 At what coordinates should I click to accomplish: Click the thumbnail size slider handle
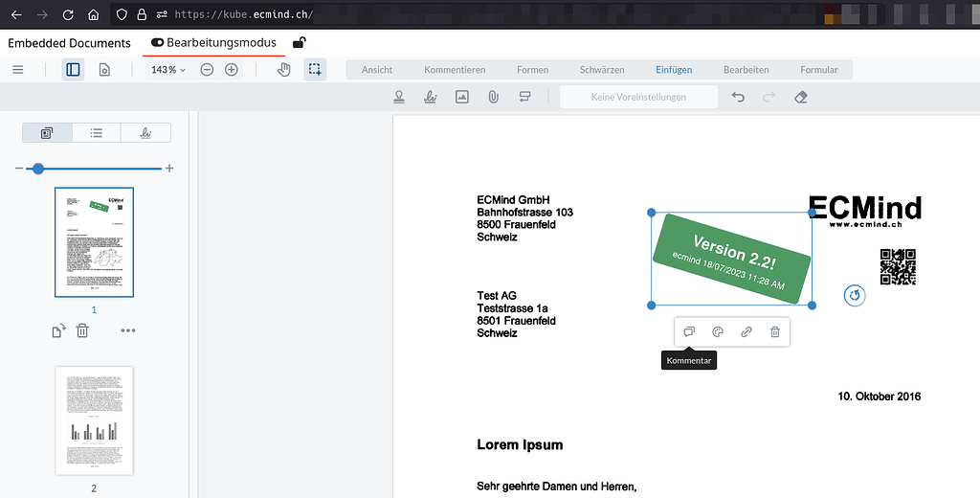coord(38,169)
